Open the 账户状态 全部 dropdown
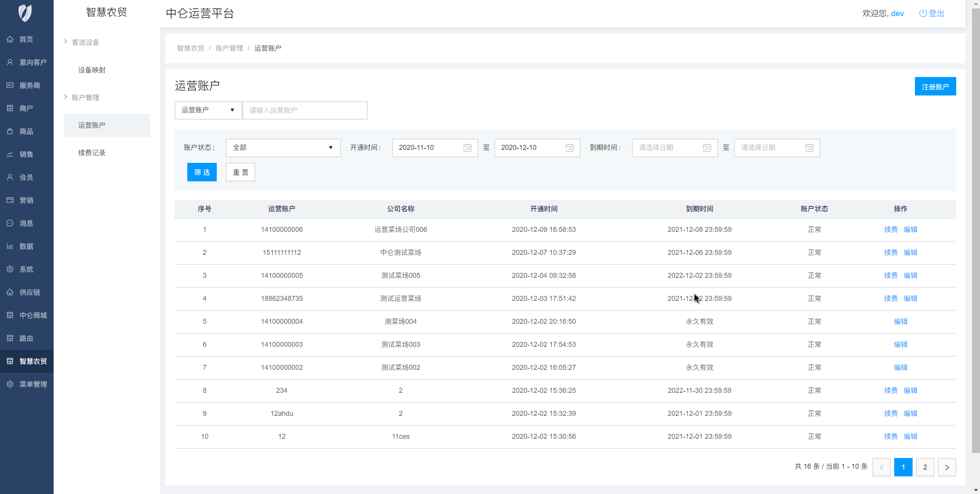 pyautogui.click(x=283, y=148)
